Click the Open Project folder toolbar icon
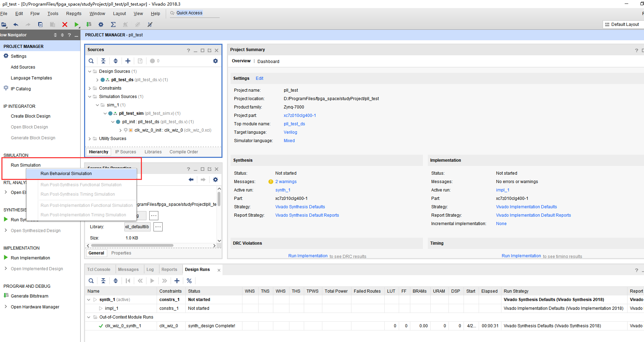This screenshot has height=342, width=644. point(4,25)
